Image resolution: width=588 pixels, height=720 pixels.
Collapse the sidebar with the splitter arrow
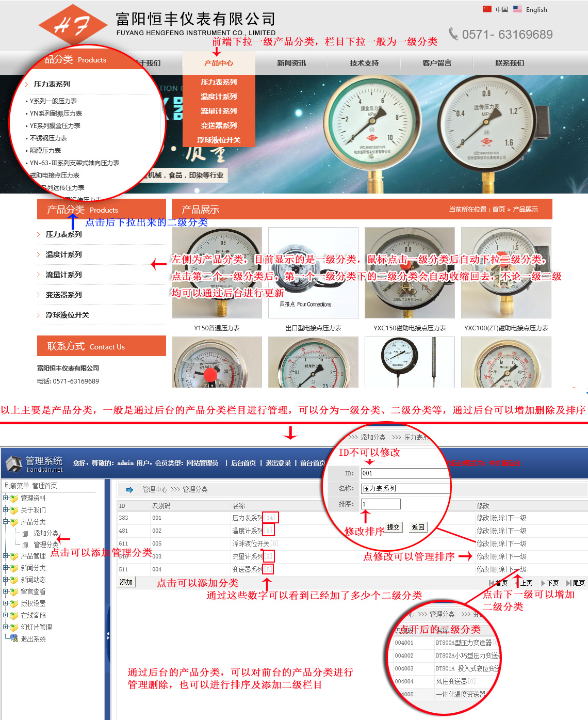[108, 635]
